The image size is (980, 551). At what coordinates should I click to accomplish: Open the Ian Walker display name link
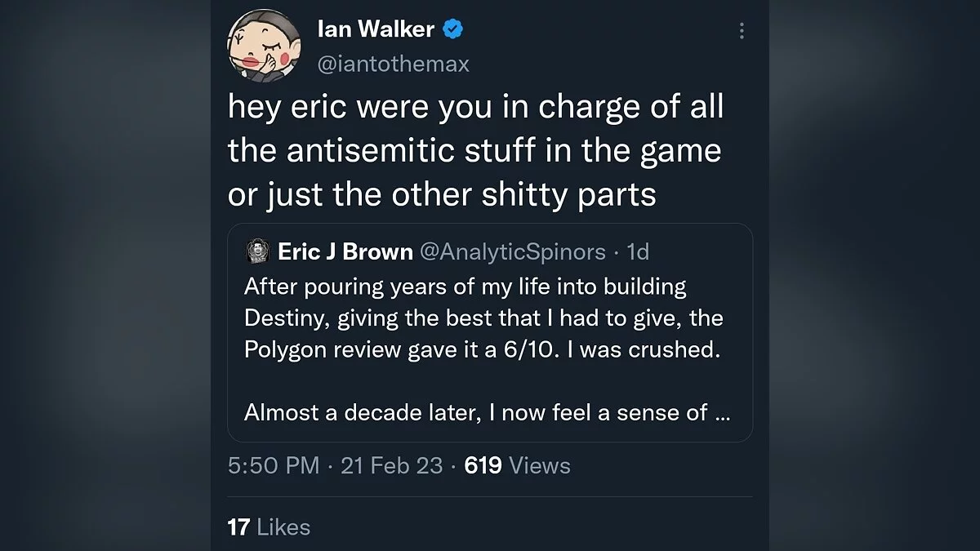click(x=376, y=31)
